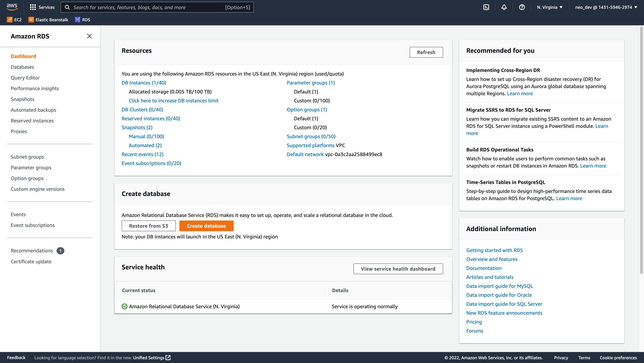This screenshot has height=363, width=644.
Task: Open Option groups (1) resource link
Action: click(307, 110)
